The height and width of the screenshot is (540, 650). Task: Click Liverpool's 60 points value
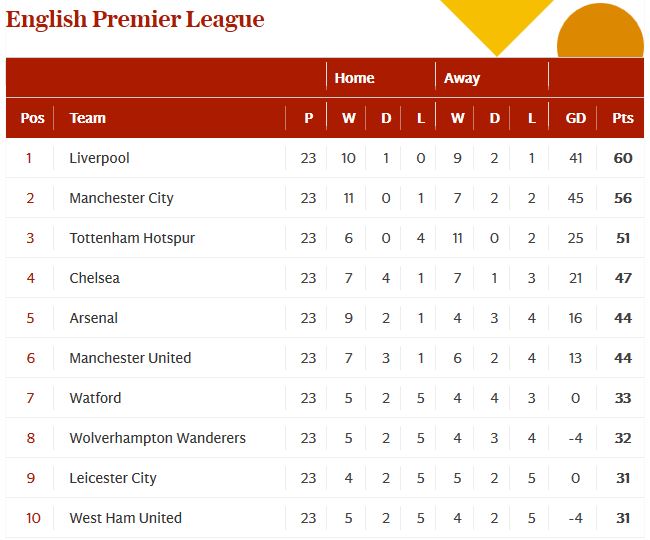click(623, 158)
